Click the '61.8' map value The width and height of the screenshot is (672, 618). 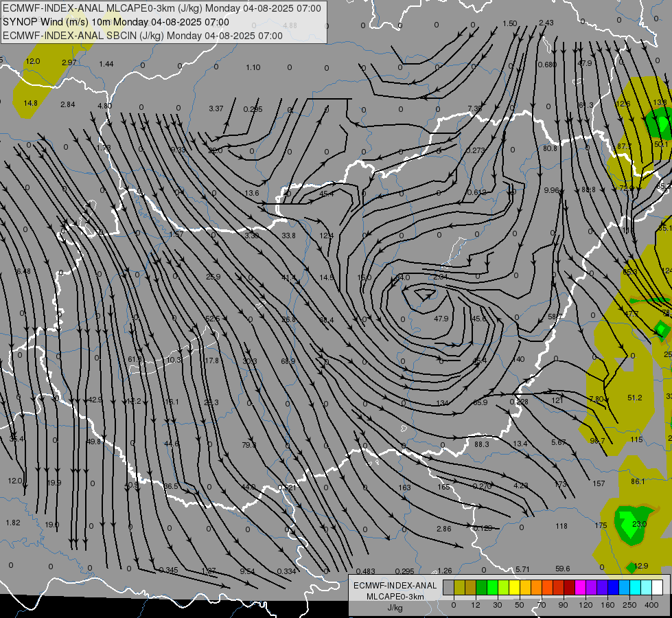pyautogui.click(x=135, y=359)
